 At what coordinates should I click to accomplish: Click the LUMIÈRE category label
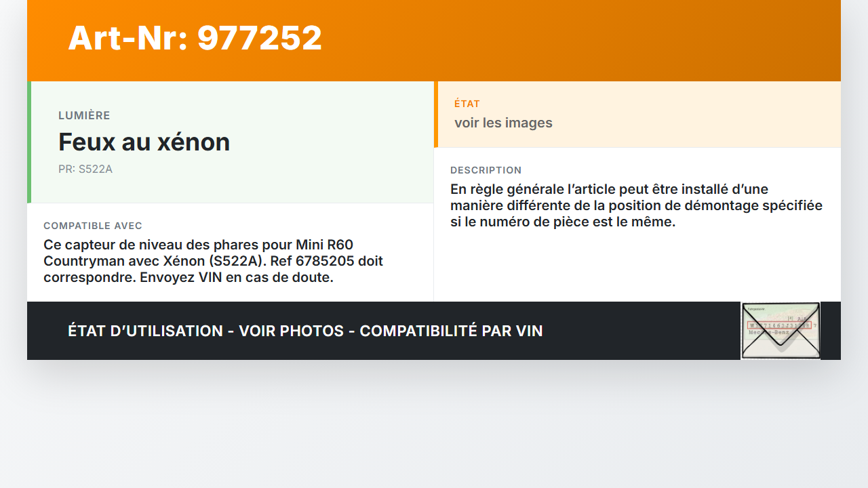(x=84, y=116)
